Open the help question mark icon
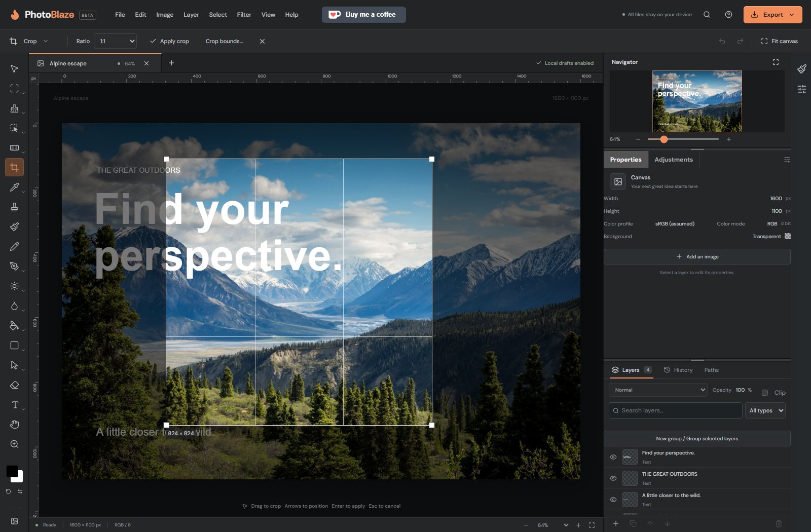811x532 pixels. coord(728,15)
